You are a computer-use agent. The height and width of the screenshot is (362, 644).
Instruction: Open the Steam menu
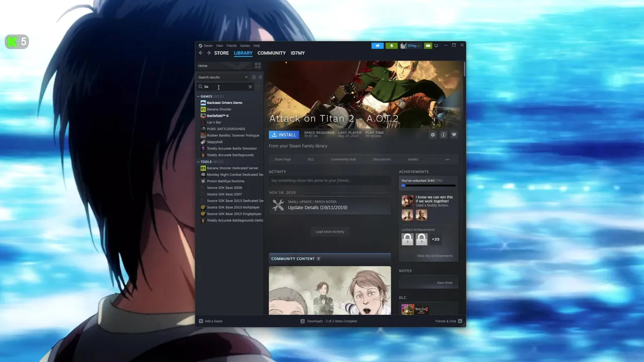(x=208, y=46)
